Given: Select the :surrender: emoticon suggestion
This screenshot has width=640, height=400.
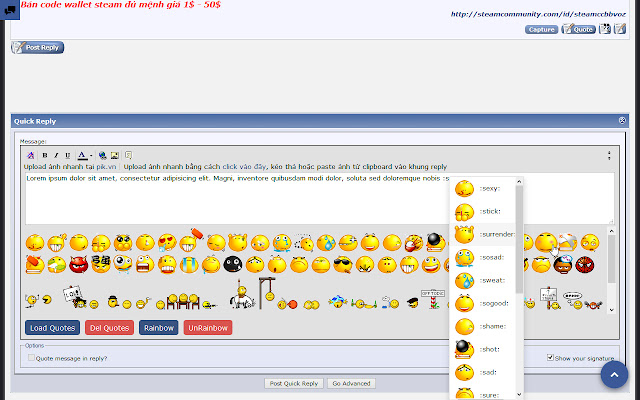Looking at the screenshot, I should click(x=484, y=234).
